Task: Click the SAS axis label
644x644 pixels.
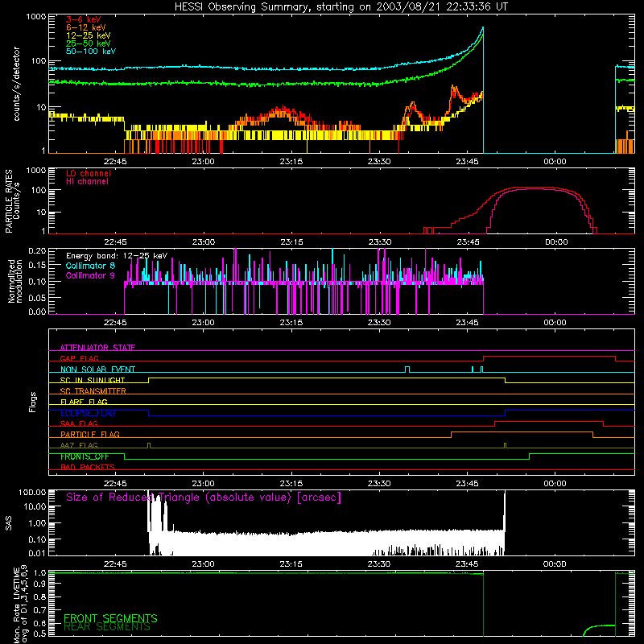Action: [9, 522]
